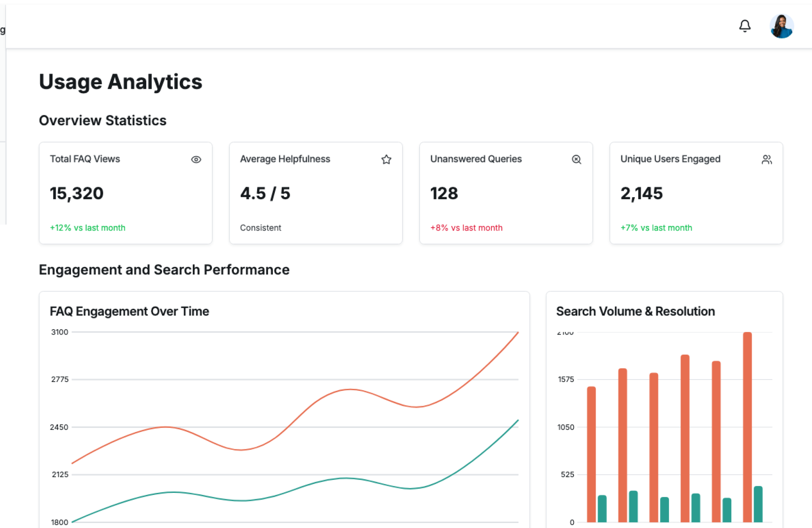Click the last green resolution bar
Screen dimensions: 812x528
pos(758,504)
